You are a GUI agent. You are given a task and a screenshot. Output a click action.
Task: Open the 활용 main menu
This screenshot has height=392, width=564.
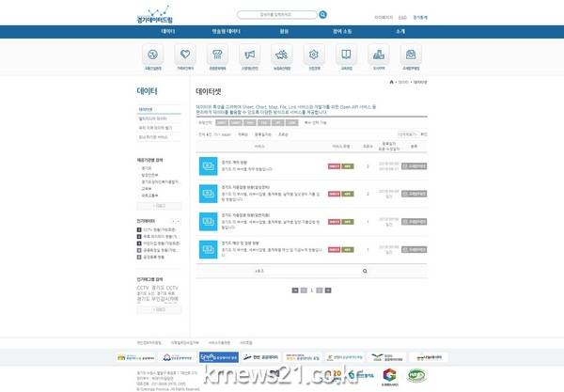coord(284,31)
